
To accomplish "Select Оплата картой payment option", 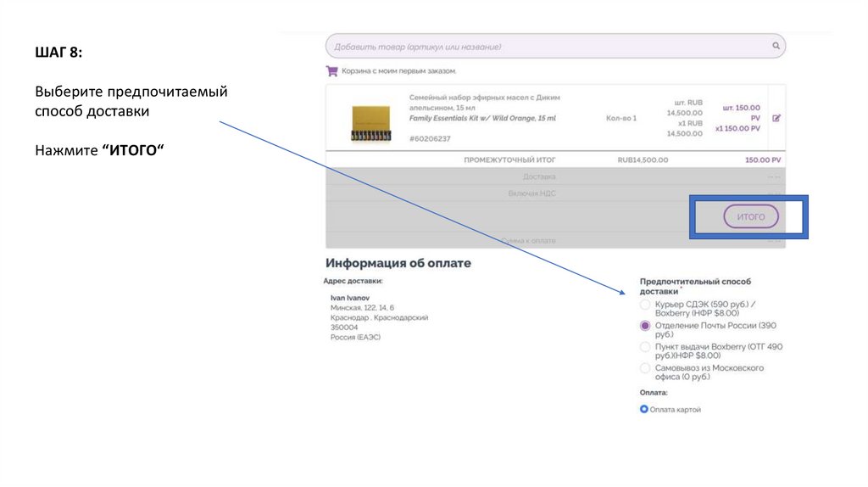I will [644, 409].
